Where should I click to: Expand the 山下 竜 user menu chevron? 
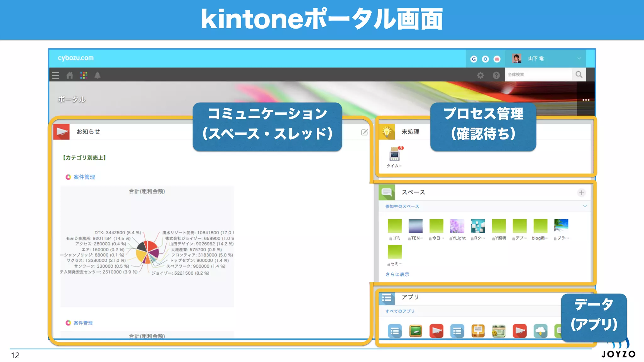coord(579,58)
